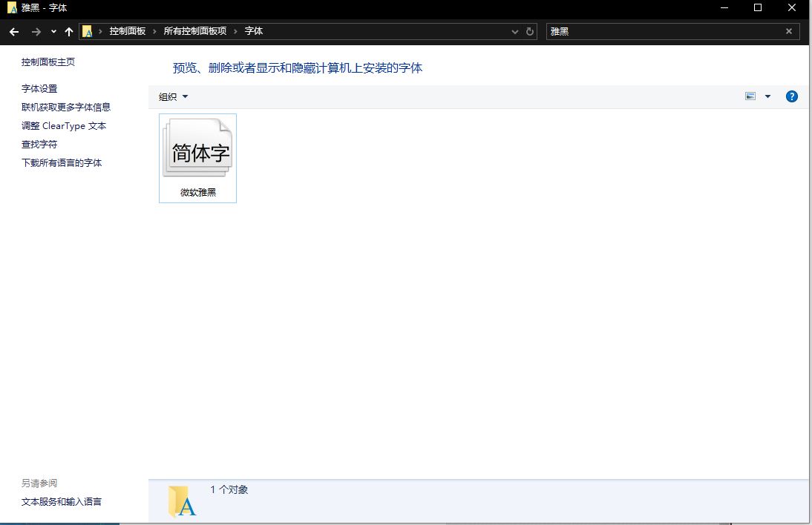This screenshot has width=812, height=525.
Task: Open the recent locations dropdown chevron
Action: click(x=53, y=32)
